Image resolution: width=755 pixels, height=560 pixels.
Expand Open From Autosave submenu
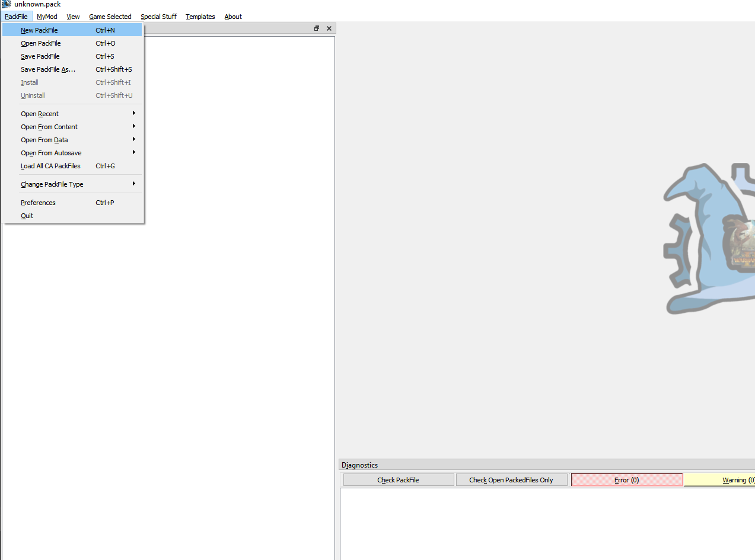tap(72, 153)
